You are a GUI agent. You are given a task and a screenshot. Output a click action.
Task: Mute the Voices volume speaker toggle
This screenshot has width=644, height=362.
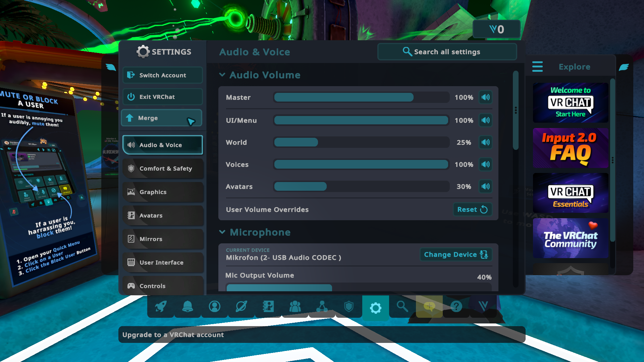click(485, 165)
